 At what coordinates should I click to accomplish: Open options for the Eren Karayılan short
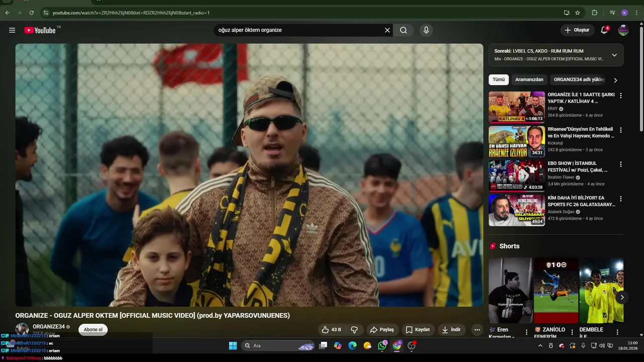pyautogui.click(x=526, y=332)
